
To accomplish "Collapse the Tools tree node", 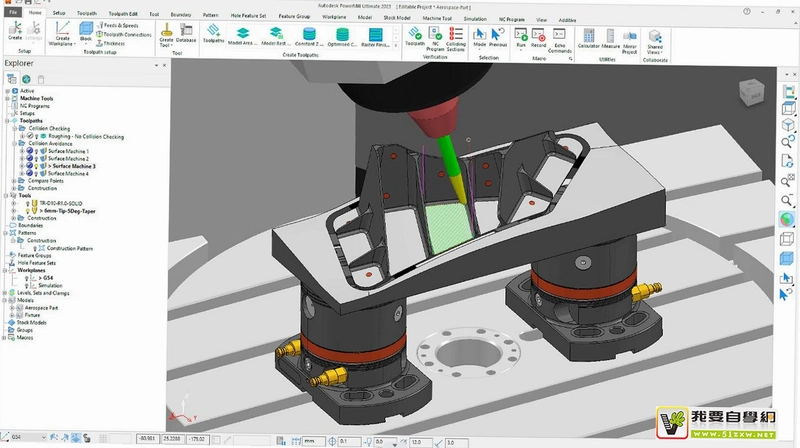I will [6, 195].
